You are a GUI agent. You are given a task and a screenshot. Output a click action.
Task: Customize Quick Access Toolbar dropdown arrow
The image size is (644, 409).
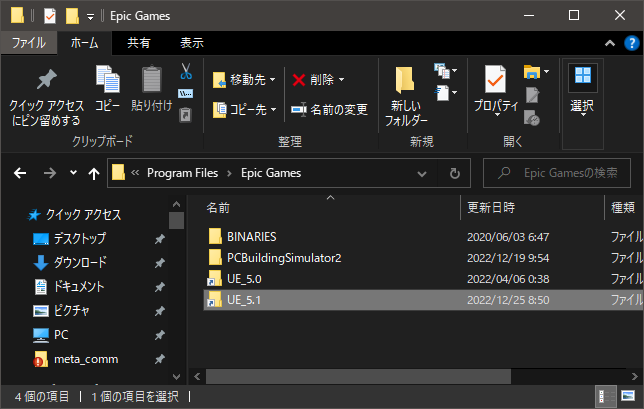pos(90,17)
